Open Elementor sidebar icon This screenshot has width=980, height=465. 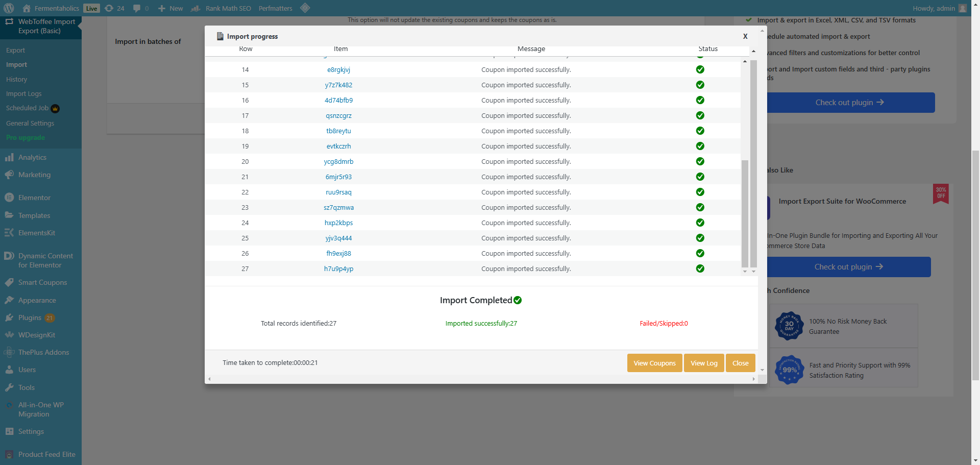(x=9, y=198)
